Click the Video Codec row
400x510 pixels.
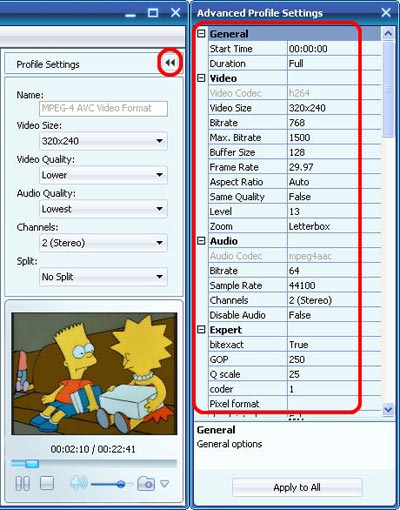(294, 93)
